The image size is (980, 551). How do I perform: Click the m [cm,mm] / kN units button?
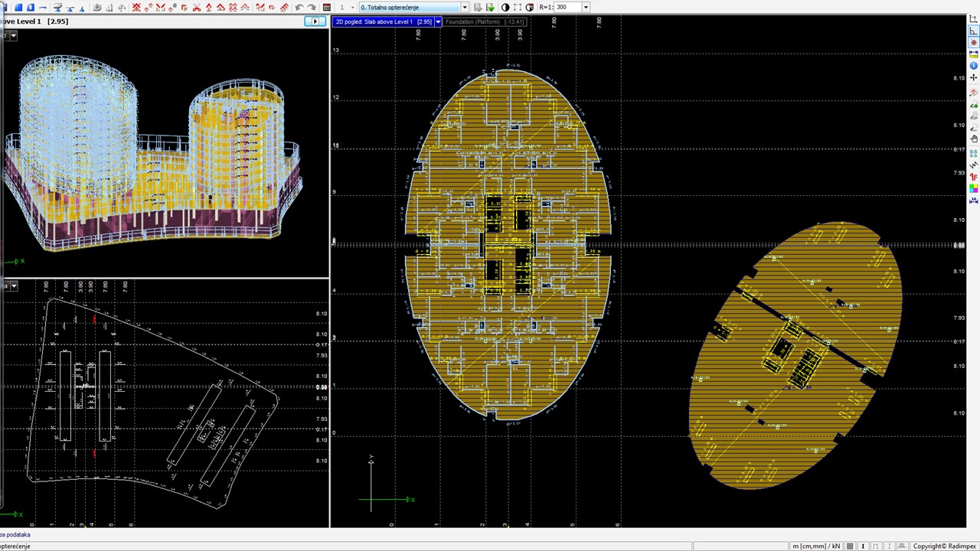click(816, 546)
